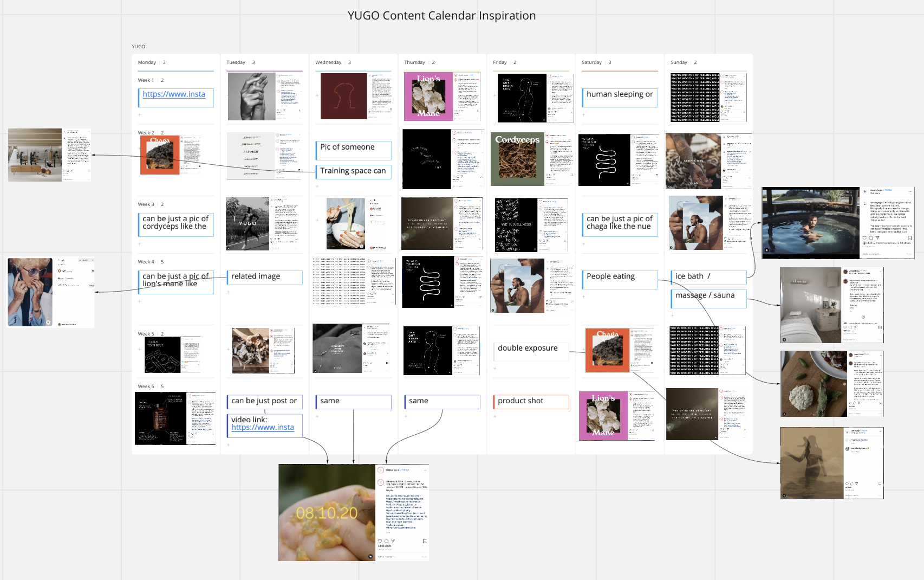Click the Saturday column header
Viewport: 924px width, 580px height.
591,62
